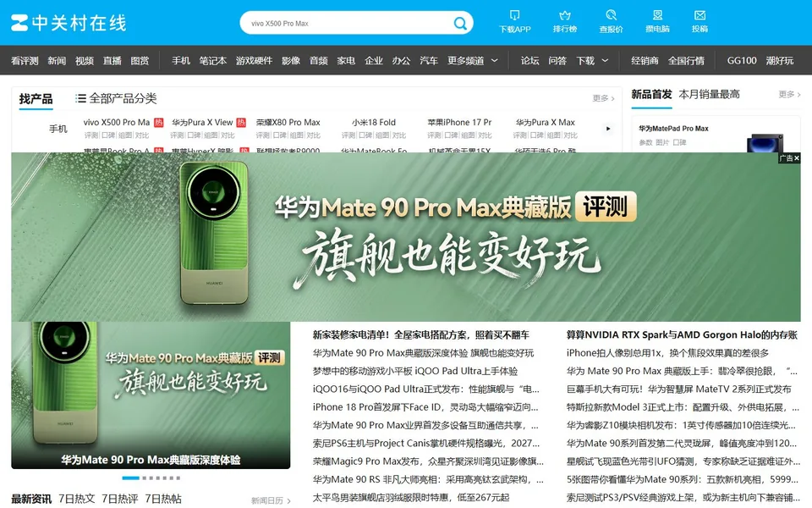The width and height of the screenshot is (812, 508).
Task: Switch to 7日热评 tab
Action: click(119, 499)
